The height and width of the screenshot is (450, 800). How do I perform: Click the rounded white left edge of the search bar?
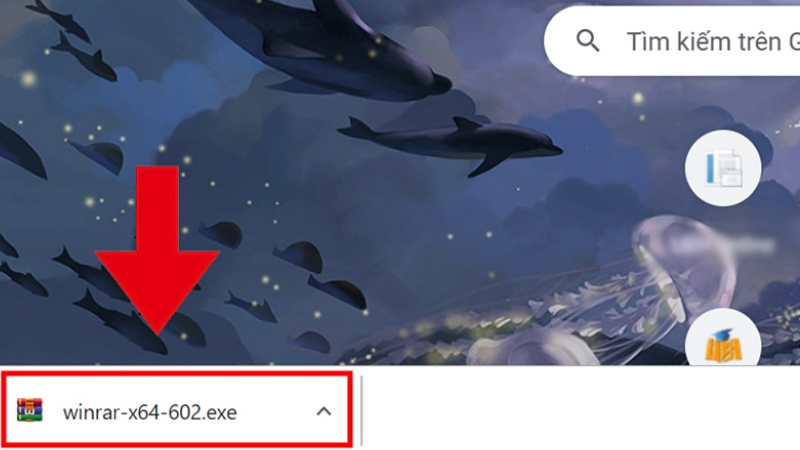(556, 41)
